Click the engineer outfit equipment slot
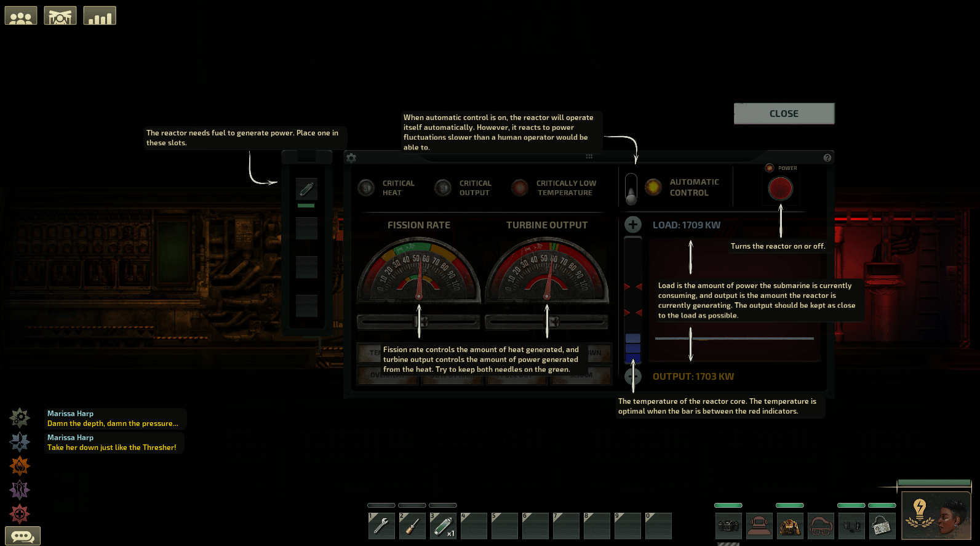Image resolution: width=980 pixels, height=546 pixels. (x=790, y=526)
